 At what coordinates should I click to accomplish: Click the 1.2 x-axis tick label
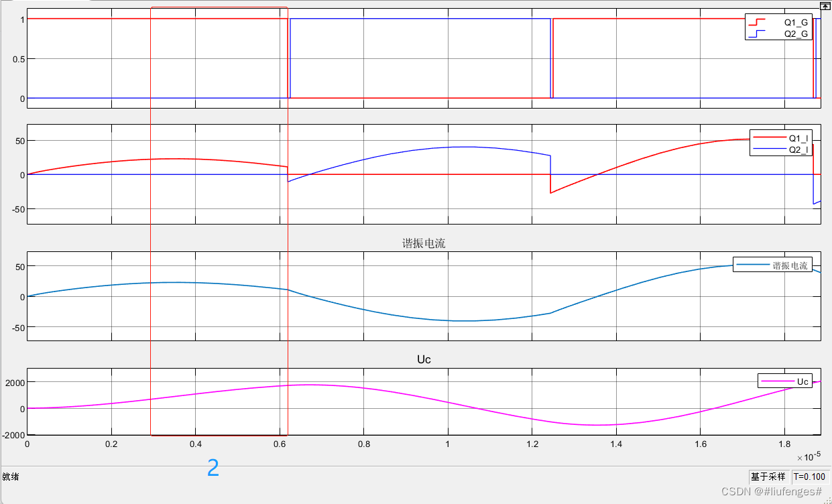point(532,444)
